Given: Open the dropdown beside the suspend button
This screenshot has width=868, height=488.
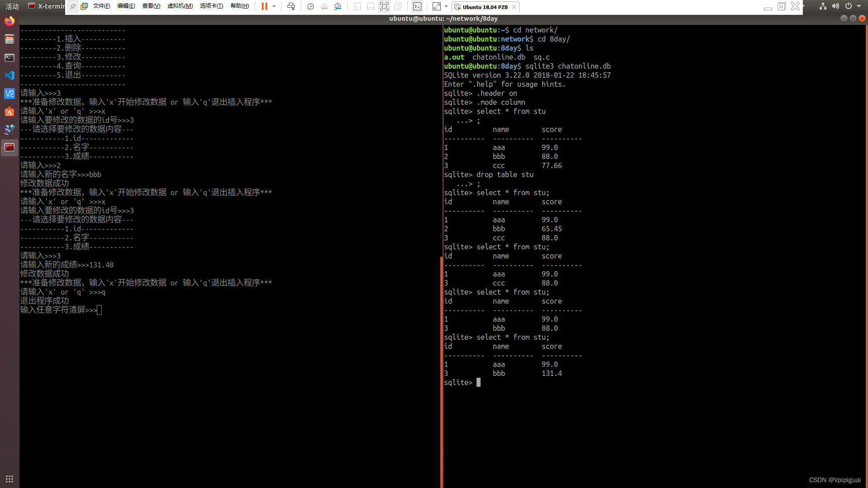Looking at the screenshot, I should 274,6.
